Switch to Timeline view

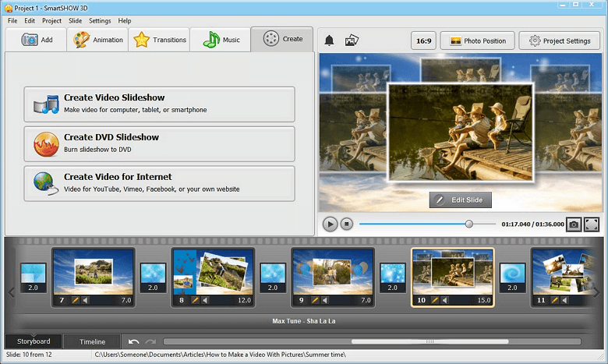click(x=92, y=341)
